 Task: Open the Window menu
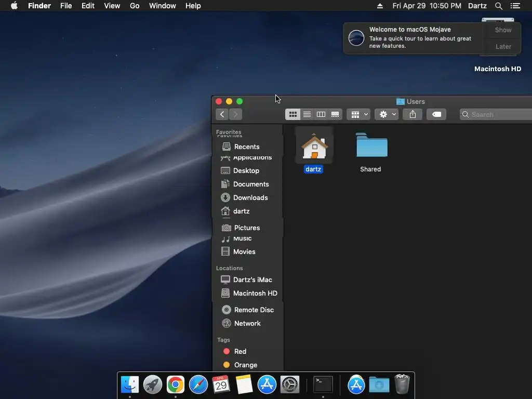click(163, 6)
